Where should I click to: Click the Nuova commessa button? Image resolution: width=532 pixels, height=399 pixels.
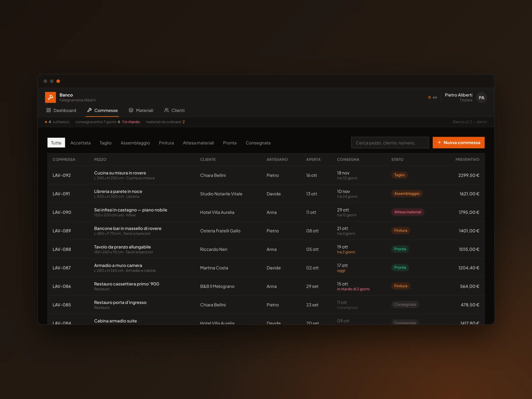coord(459,143)
